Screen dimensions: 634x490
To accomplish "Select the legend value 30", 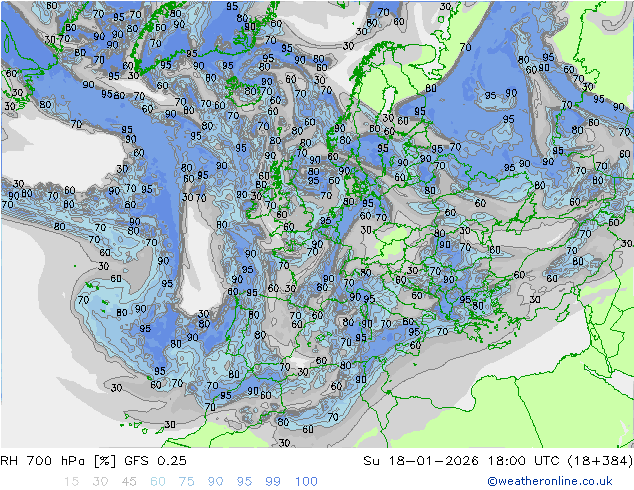I will pos(100,481).
